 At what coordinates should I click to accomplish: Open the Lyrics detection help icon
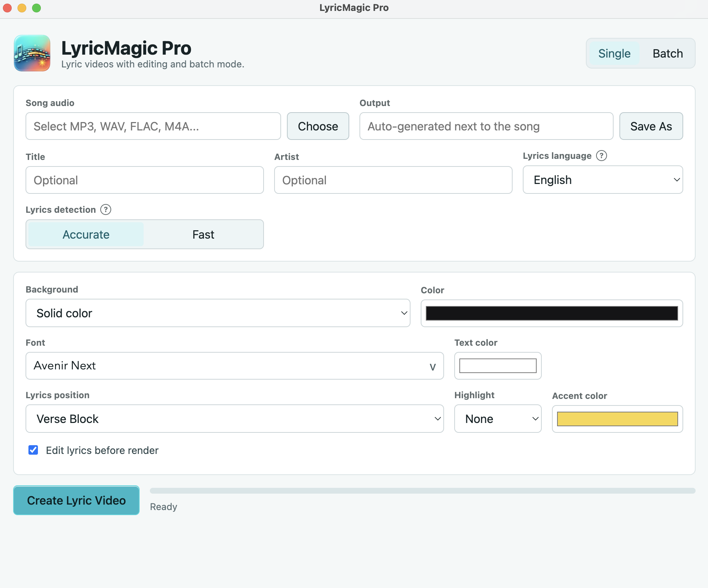coord(106,209)
